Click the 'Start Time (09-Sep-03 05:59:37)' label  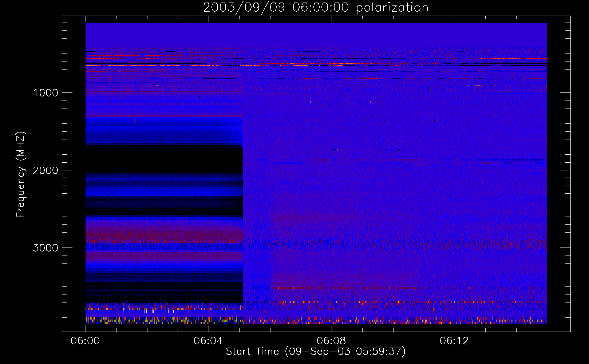pos(316,352)
